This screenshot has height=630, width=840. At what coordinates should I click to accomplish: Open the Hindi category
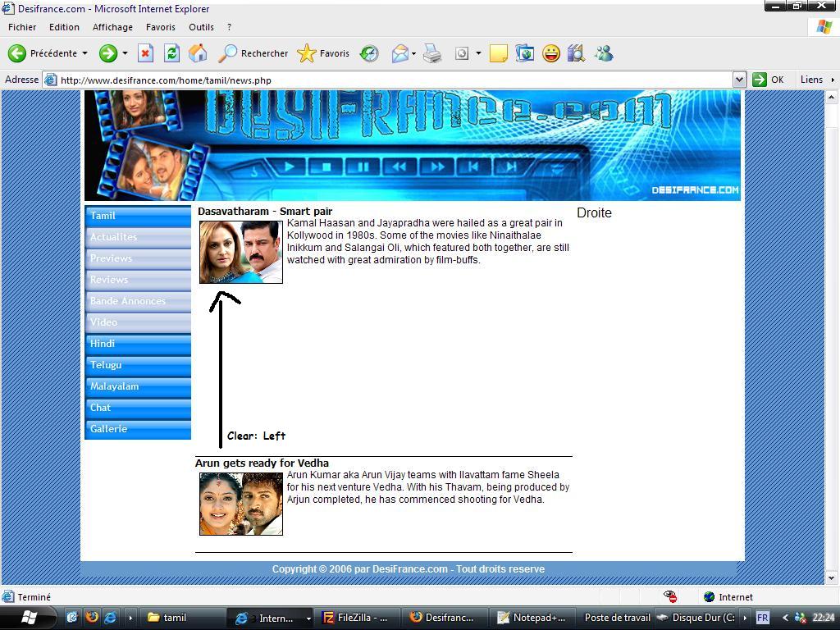(x=138, y=344)
